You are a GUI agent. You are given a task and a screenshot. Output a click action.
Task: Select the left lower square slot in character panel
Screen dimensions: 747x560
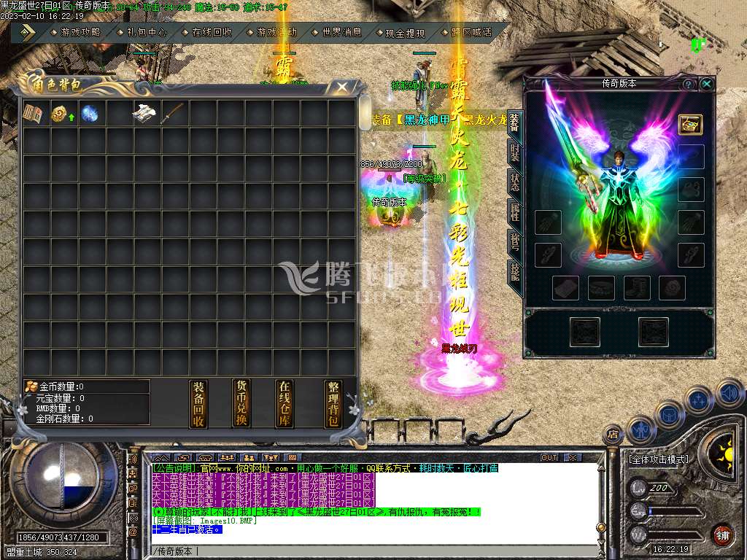[x=585, y=332]
